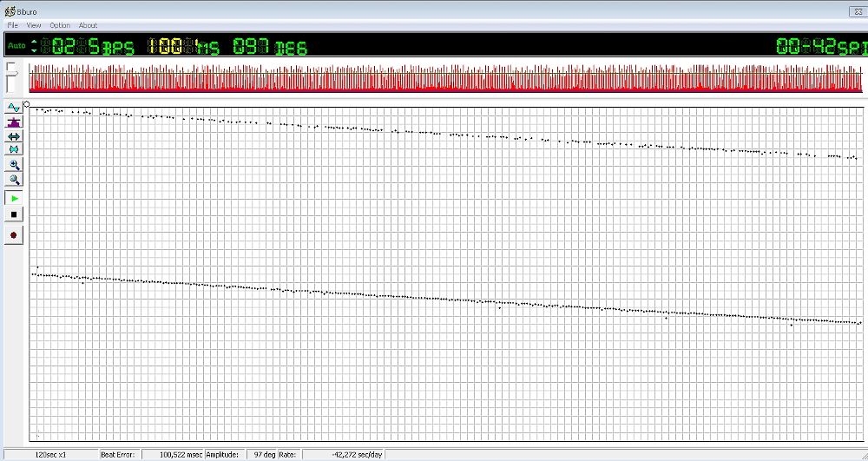Click the Auto mode label
The height and width of the screenshot is (461, 868).
16,45
